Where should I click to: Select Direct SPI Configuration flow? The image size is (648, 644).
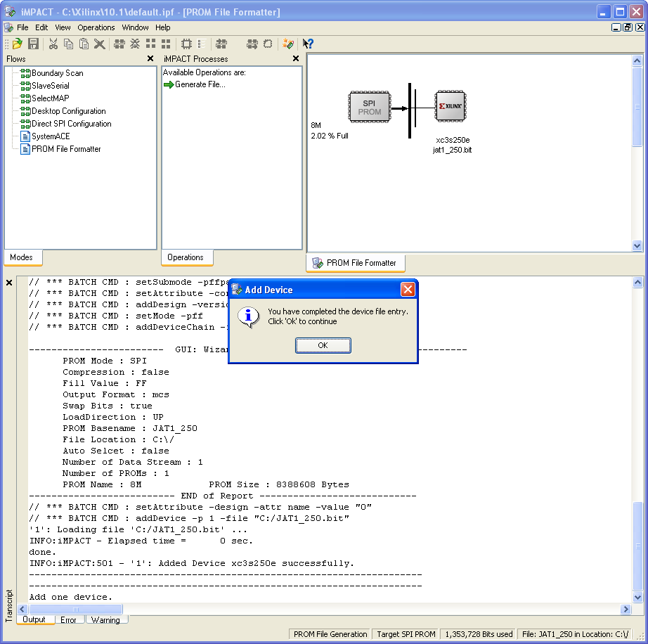click(x=66, y=124)
